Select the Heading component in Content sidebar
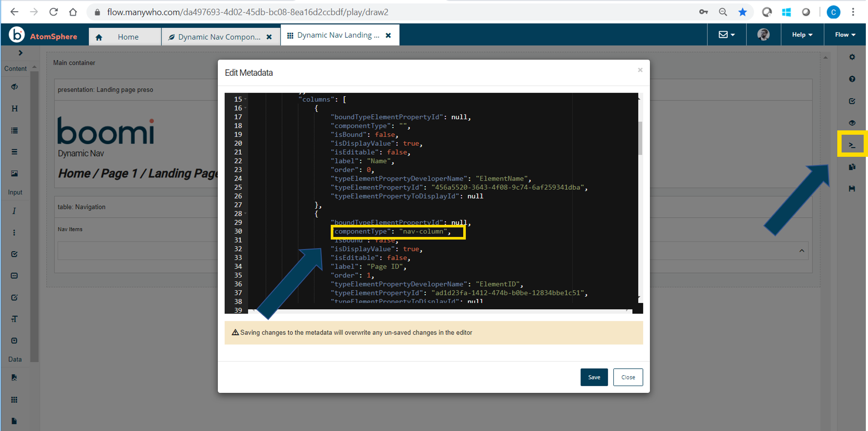The height and width of the screenshot is (431, 868). coord(15,108)
